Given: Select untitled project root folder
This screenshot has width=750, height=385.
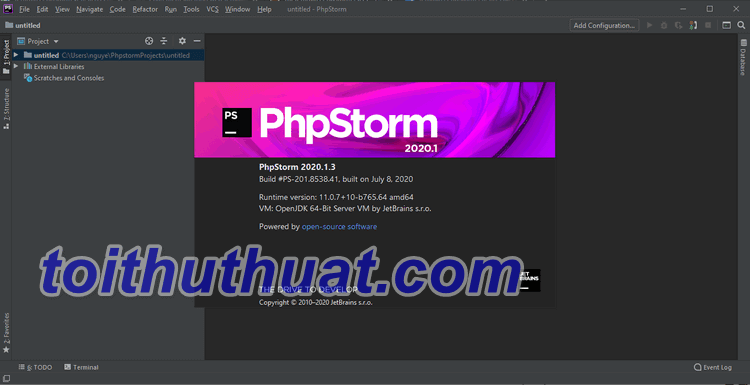Looking at the screenshot, I should 109,55.
